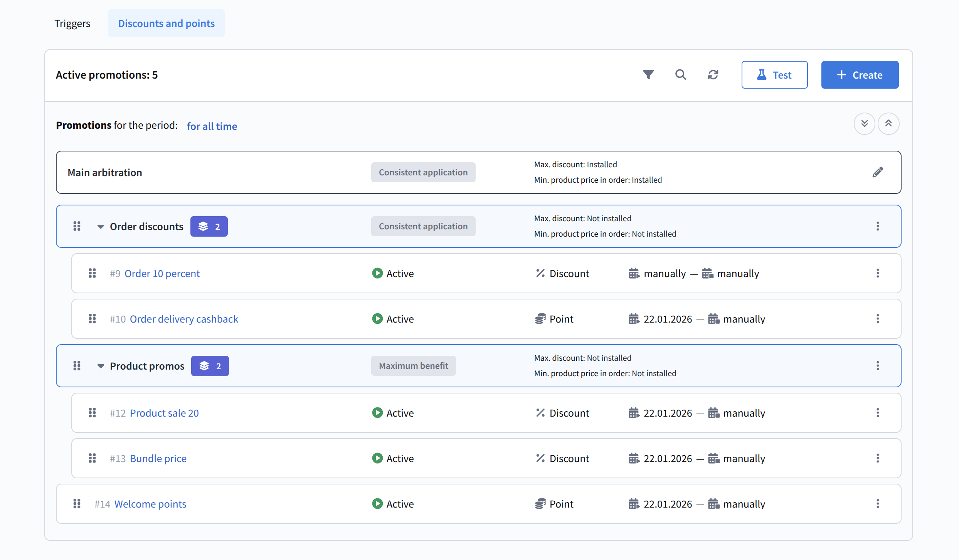
Task: Refresh the promotions list
Action: pos(713,74)
